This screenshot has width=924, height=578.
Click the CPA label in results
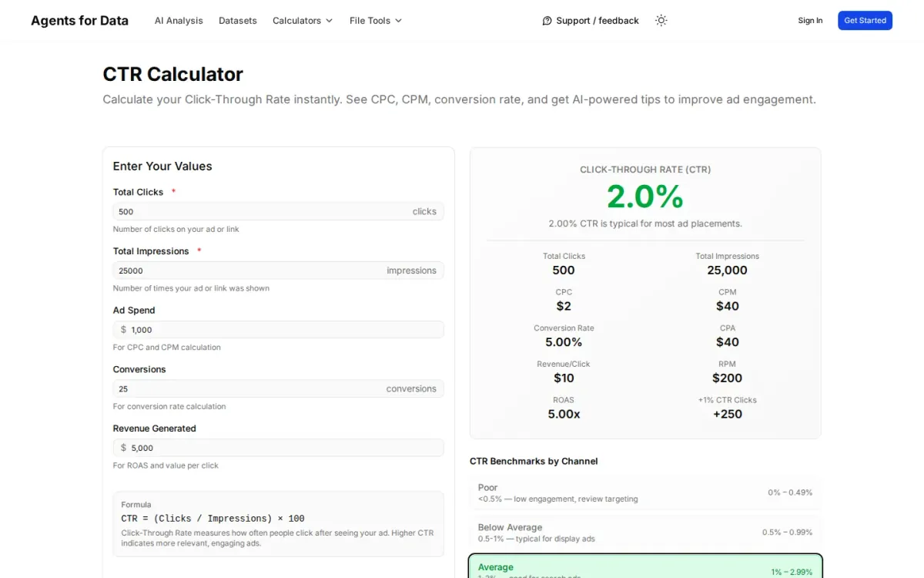pos(728,328)
